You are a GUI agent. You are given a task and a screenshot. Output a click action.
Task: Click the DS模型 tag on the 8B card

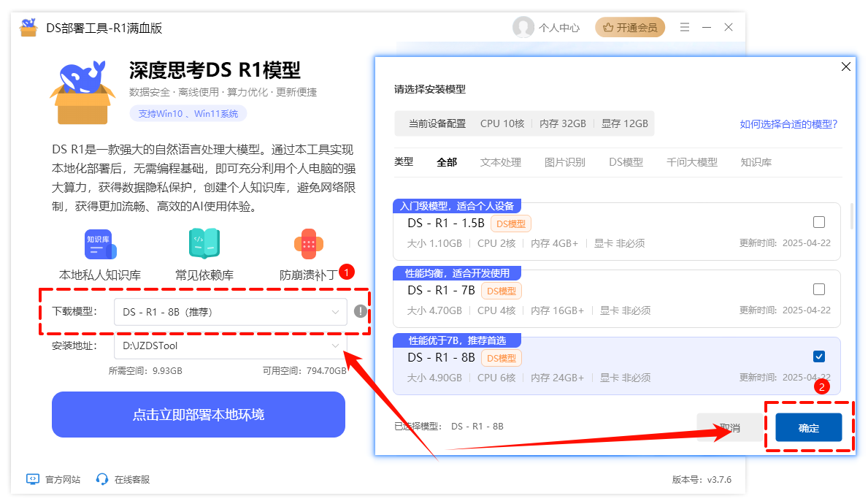501,359
